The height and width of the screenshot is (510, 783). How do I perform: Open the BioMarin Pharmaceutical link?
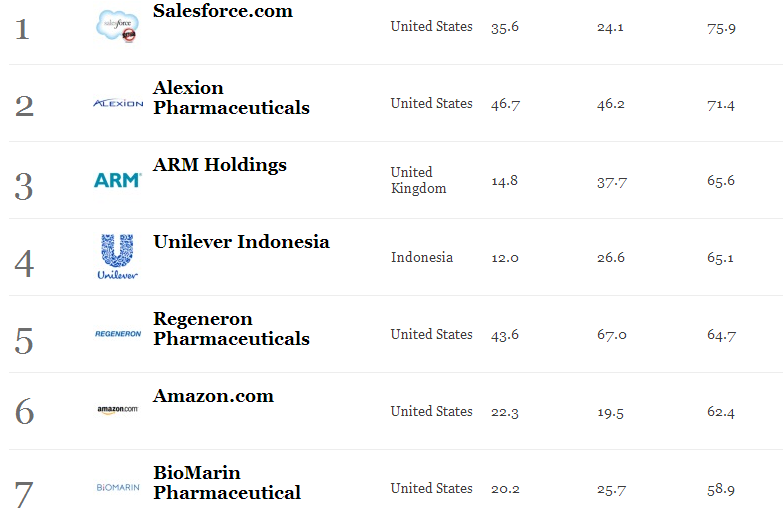coord(227,483)
